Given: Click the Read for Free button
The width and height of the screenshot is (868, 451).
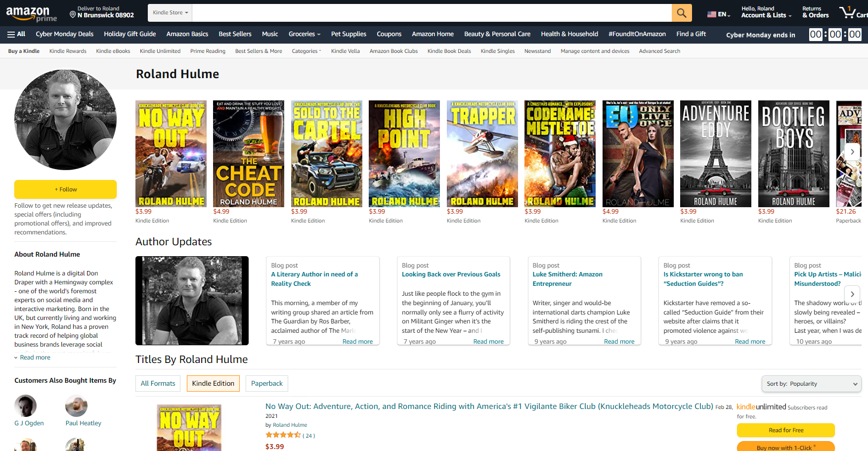Looking at the screenshot, I should (x=785, y=430).
